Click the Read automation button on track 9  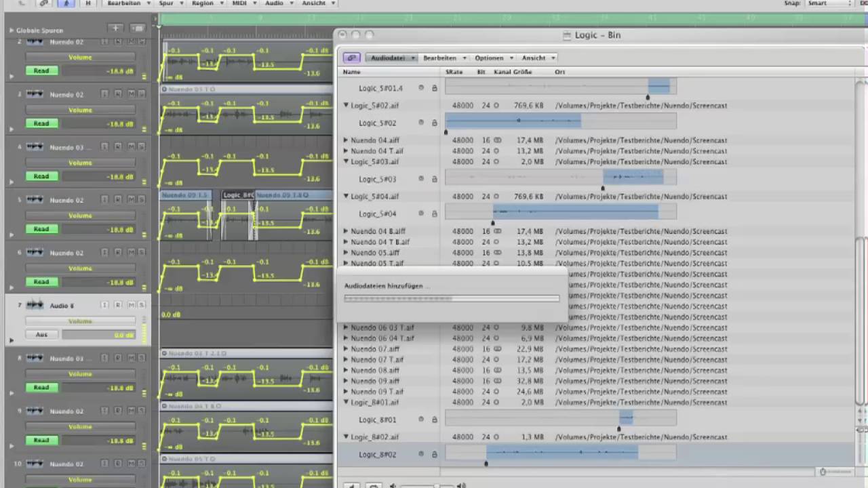41,440
